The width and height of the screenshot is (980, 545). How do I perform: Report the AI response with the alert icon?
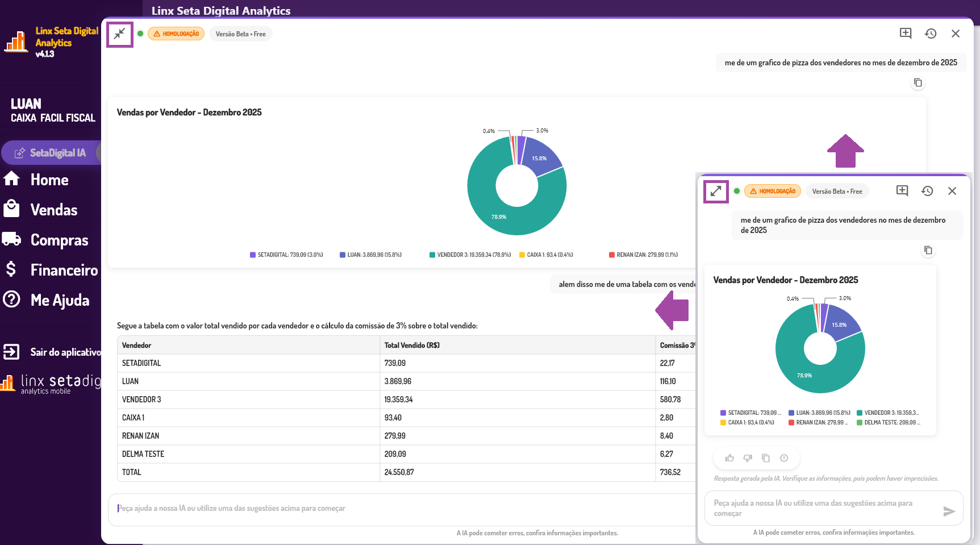click(784, 458)
